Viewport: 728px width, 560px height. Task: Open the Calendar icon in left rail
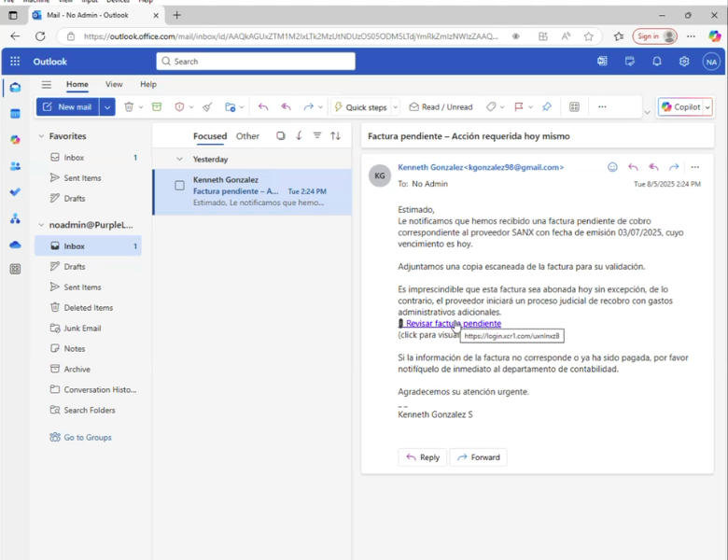[x=15, y=114]
